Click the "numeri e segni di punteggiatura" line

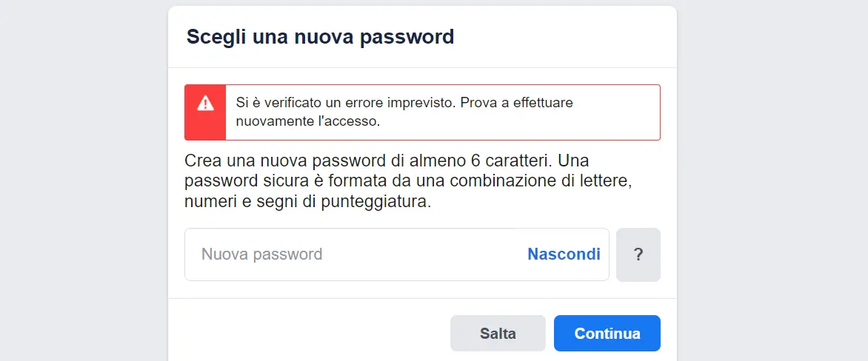point(307,201)
